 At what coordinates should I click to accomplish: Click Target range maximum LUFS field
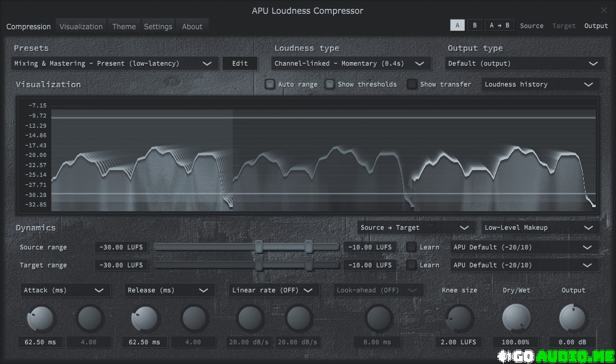coord(369,265)
